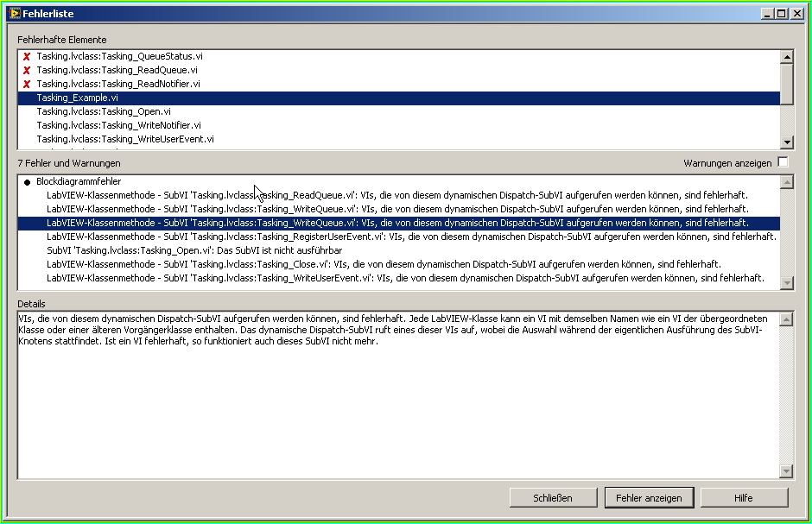The height and width of the screenshot is (524, 812).
Task: Click the red X beside Tasking_QueueStatus.vi
Action: 27,56
